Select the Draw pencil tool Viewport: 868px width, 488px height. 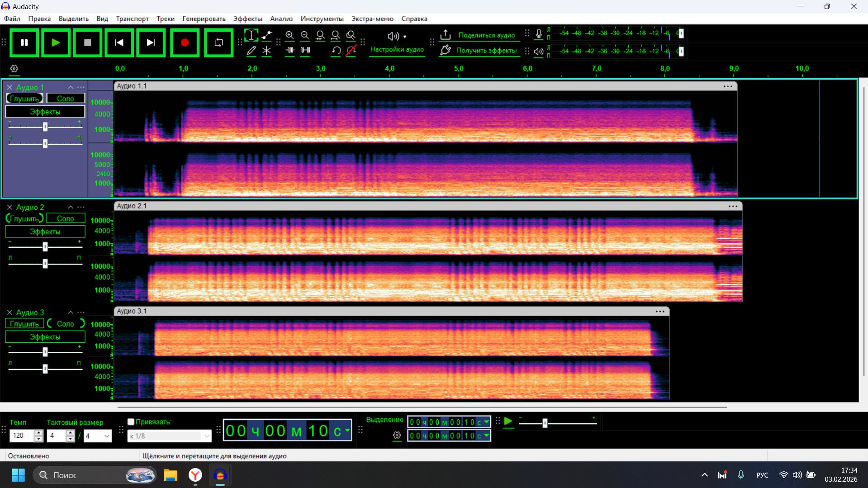[251, 51]
